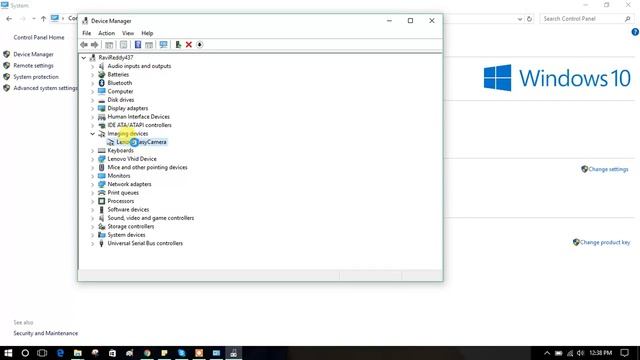Open address bar history dropdown in Control Panel
Image resolution: width=640 pixels, height=360 pixels.
pyautogui.click(x=520, y=19)
